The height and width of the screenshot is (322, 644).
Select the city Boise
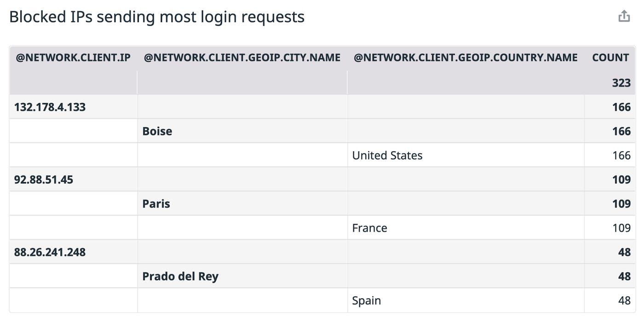157,130
